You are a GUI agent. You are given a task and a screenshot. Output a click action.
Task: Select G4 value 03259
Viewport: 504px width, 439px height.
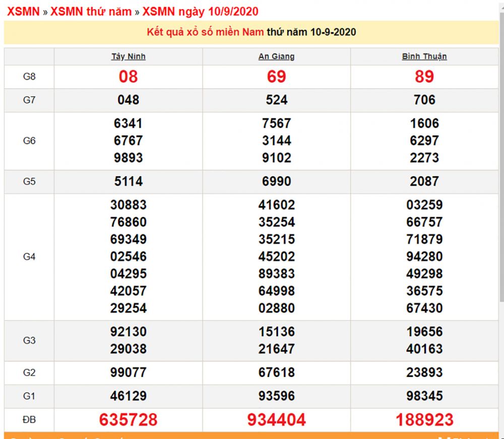click(424, 205)
